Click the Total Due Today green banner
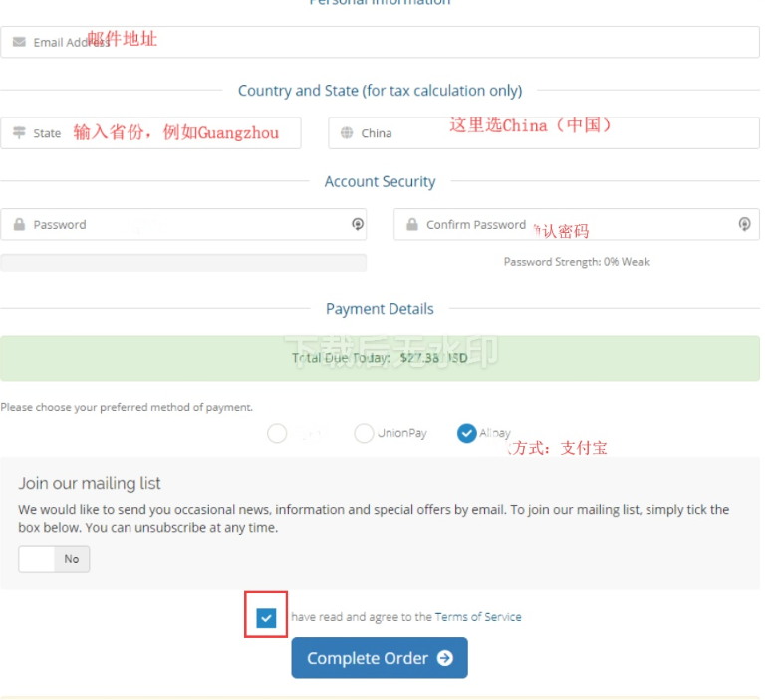The width and height of the screenshot is (780, 700). tap(380, 358)
